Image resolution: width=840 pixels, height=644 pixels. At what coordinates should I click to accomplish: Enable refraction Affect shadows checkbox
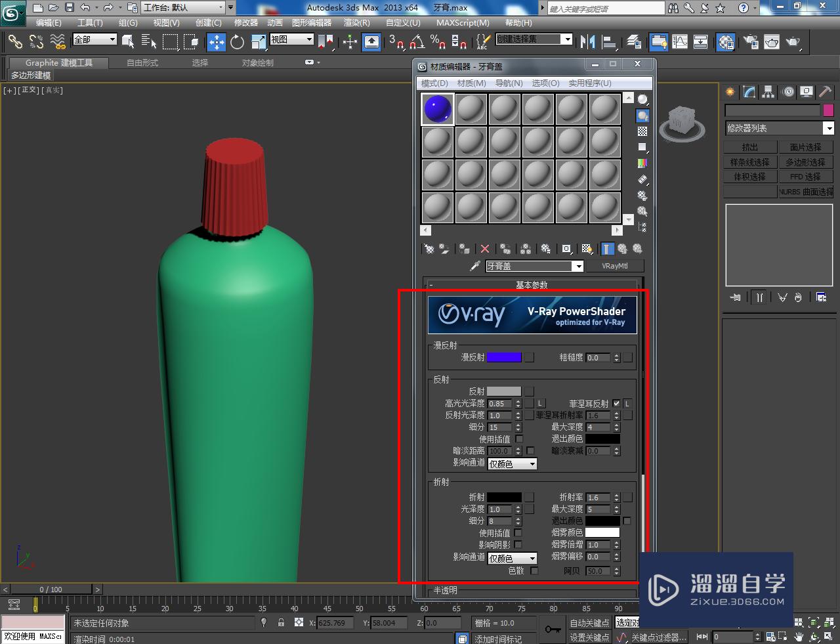pyautogui.click(x=518, y=544)
